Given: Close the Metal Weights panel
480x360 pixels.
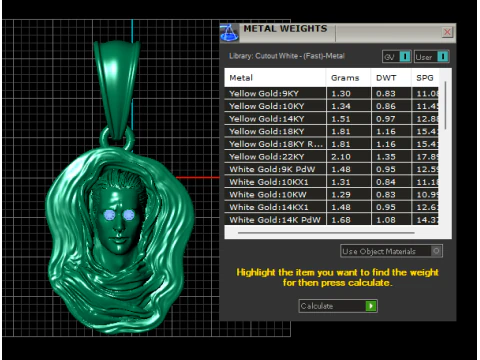Looking at the screenshot, I should tap(447, 32).
